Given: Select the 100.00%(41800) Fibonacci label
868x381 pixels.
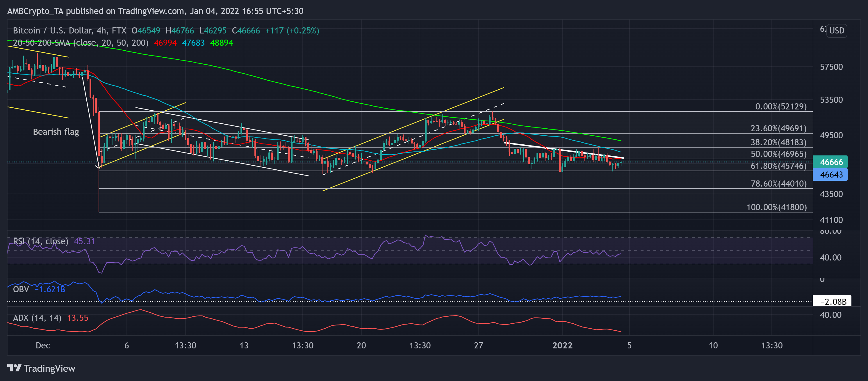Looking at the screenshot, I should pos(776,207).
